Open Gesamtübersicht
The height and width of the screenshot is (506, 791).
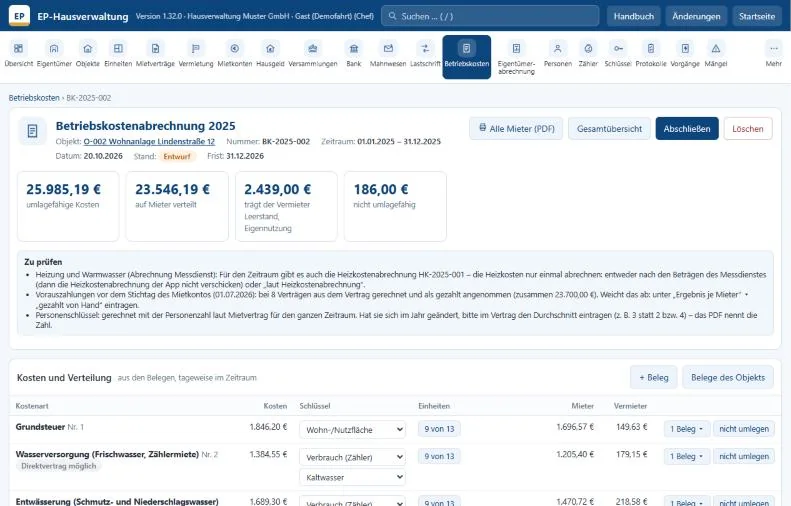click(609, 129)
